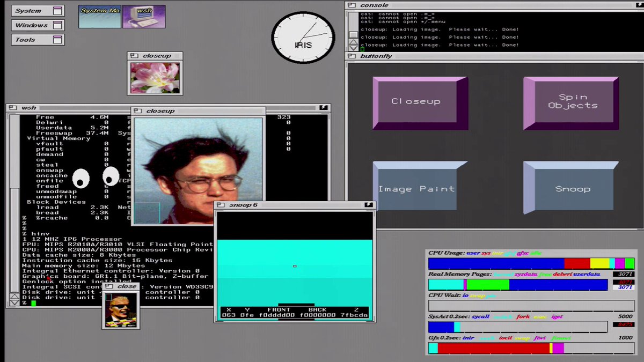Click the green cursor in the console
The image size is (644, 362).
(362, 49)
